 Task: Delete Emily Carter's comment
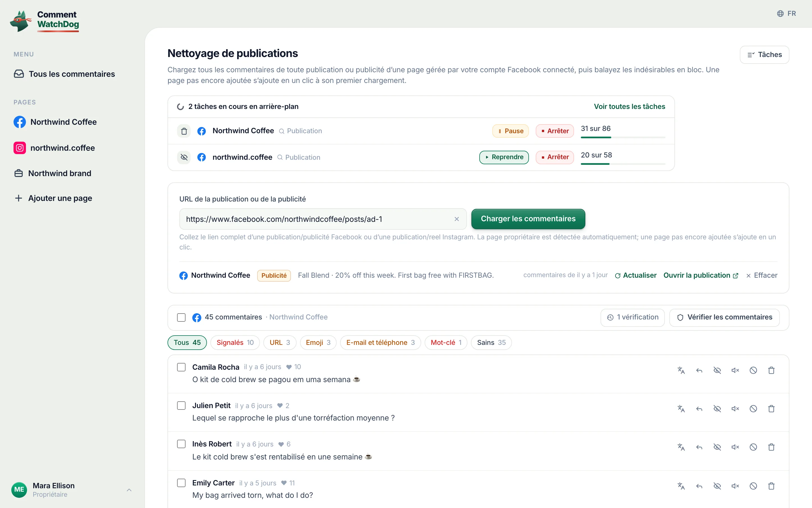(x=771, y=486)
